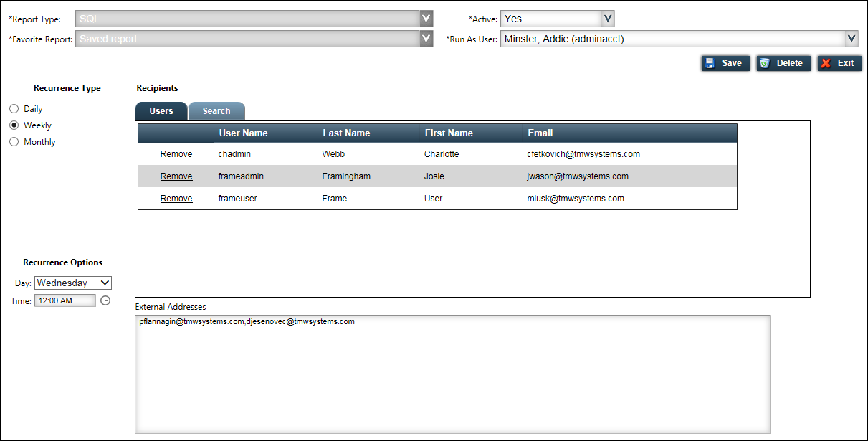Click the Framingham last name cell
Screen dimensions: 868x441
[x=346, y=176]
